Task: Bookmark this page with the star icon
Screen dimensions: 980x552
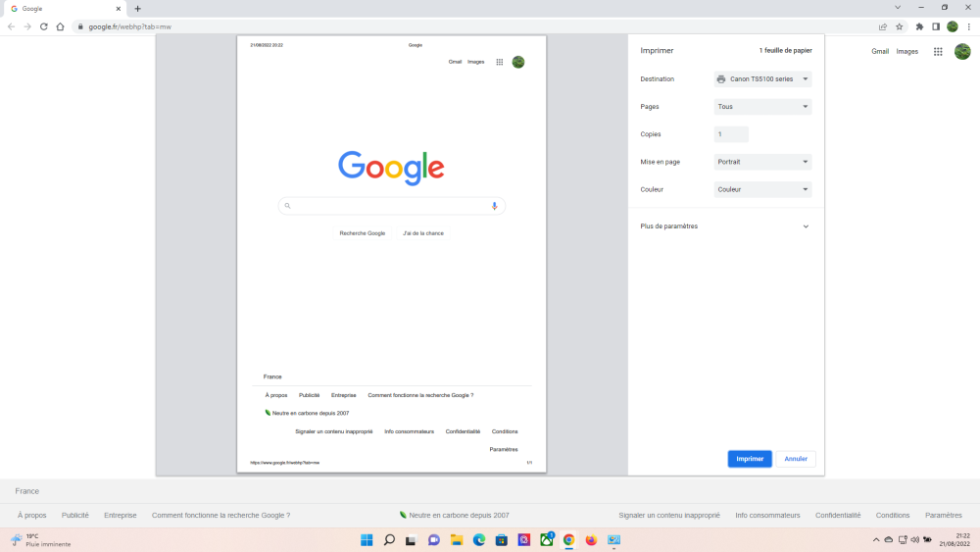Action: [899, 26]
